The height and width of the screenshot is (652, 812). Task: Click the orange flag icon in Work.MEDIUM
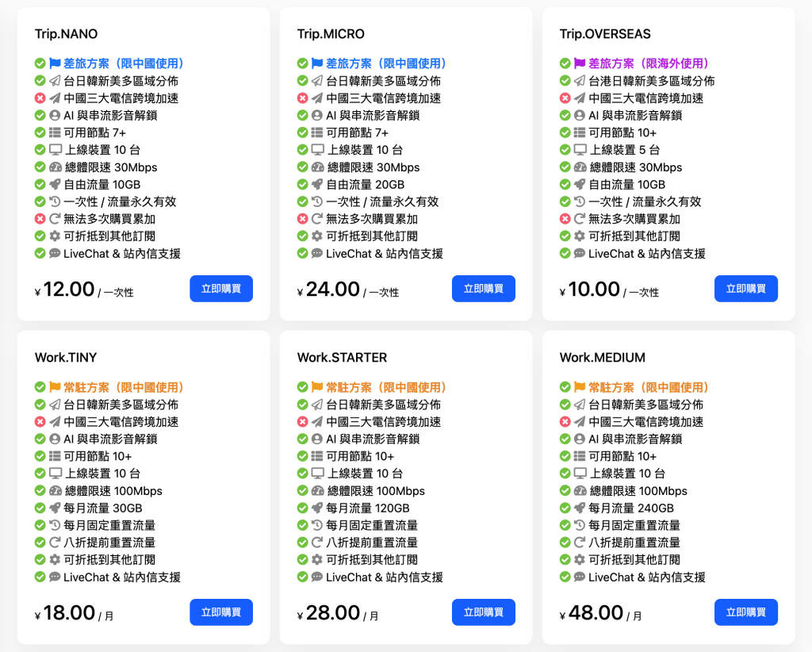580,387
